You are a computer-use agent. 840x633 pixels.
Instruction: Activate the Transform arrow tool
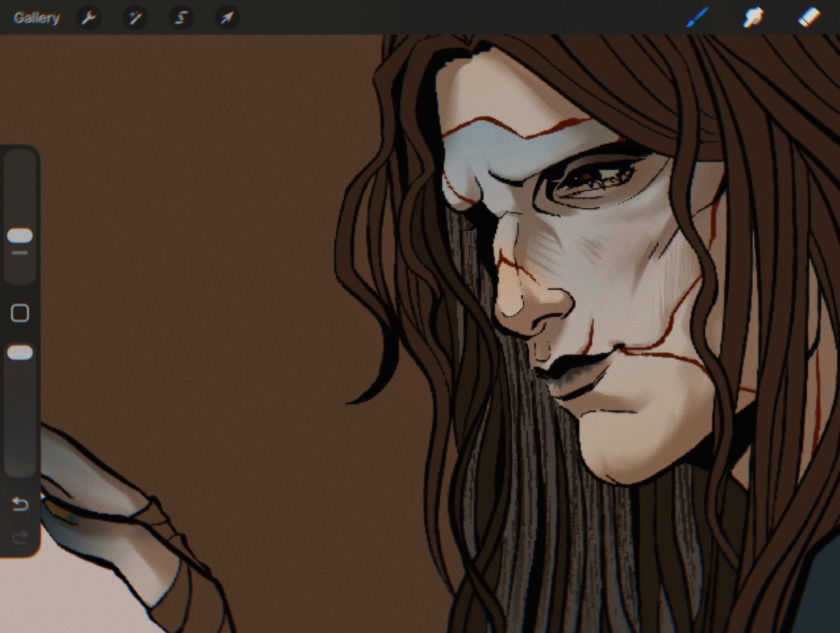pos(227,18)
